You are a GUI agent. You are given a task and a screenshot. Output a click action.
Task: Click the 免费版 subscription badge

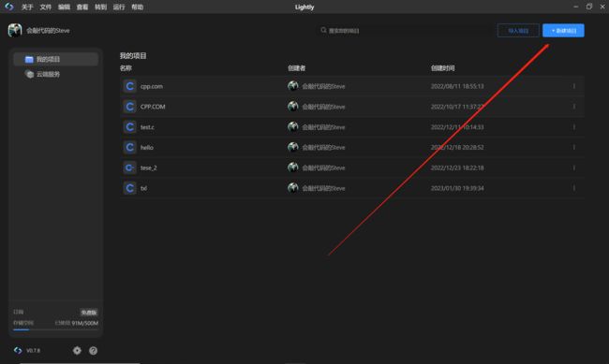click(89, 313)
